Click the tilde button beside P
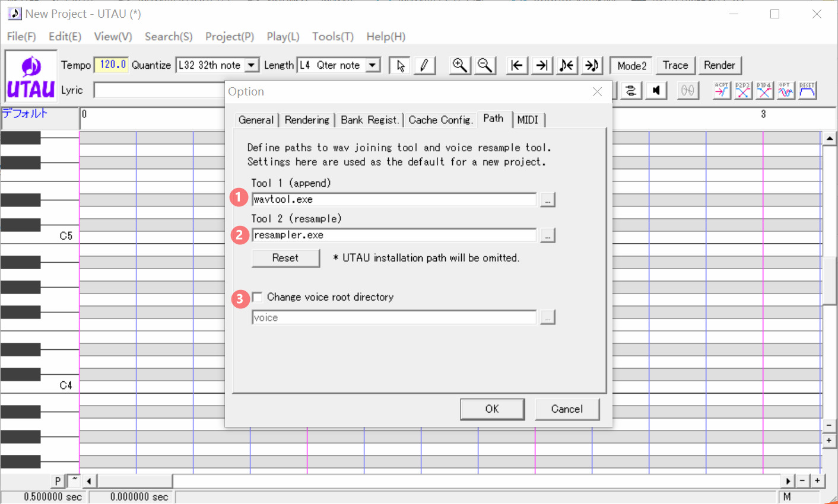 74,481
